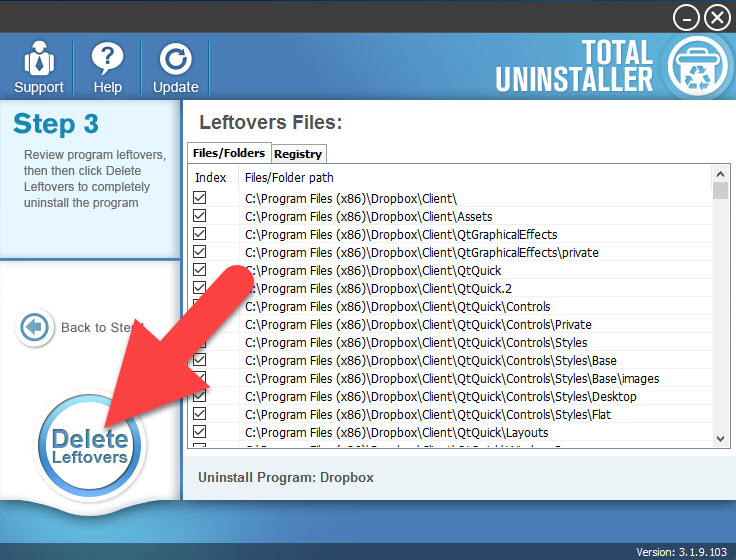Click the Uninstall Program: Dropbox label

point(286,477)
